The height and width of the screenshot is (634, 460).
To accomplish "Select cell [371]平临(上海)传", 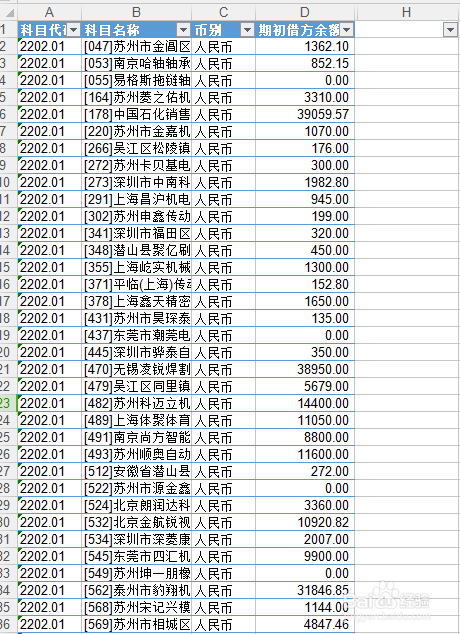I will [x=136, y=285].
